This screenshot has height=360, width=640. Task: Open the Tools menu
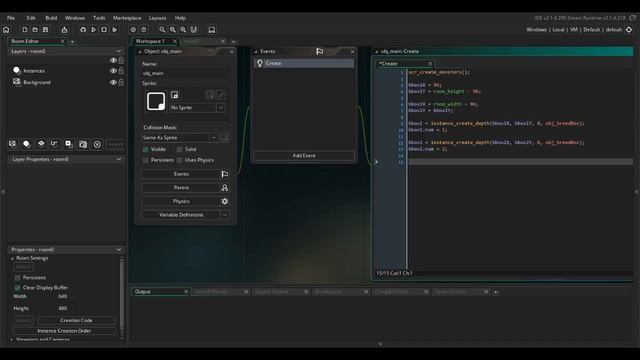point(99,18)
